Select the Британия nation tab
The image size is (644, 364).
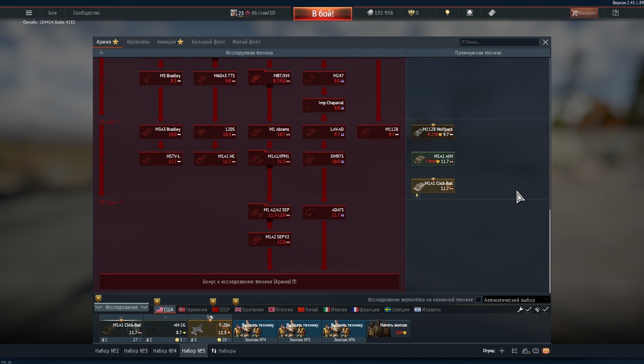point(249,309)
